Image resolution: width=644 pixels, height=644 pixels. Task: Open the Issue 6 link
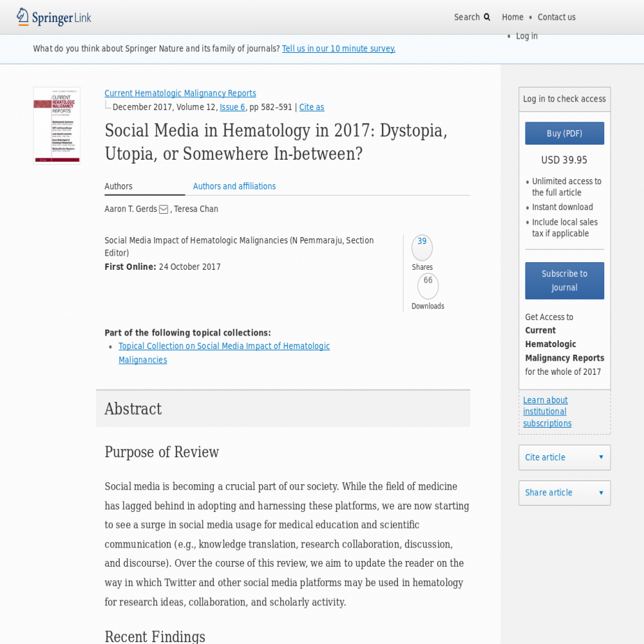232,107
